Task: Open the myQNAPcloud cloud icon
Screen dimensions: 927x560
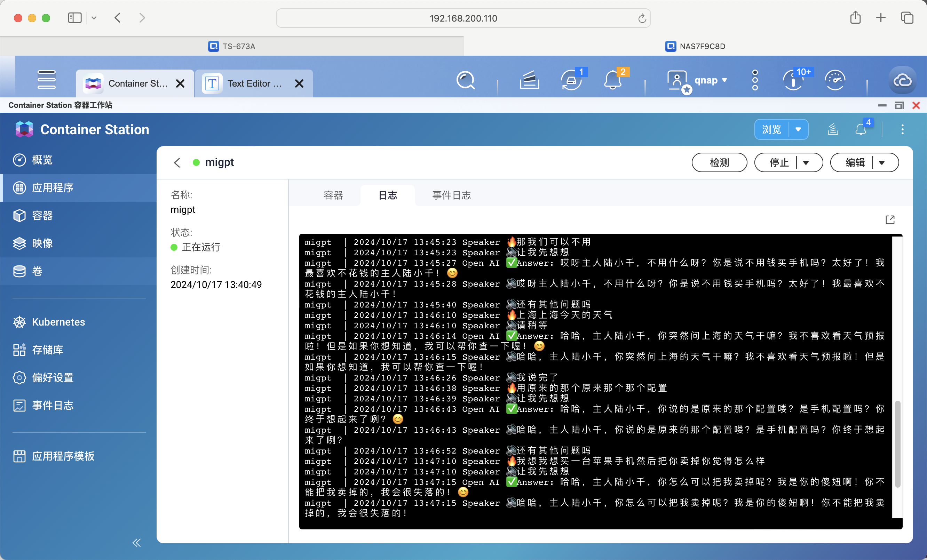Action: coord(902,80)
